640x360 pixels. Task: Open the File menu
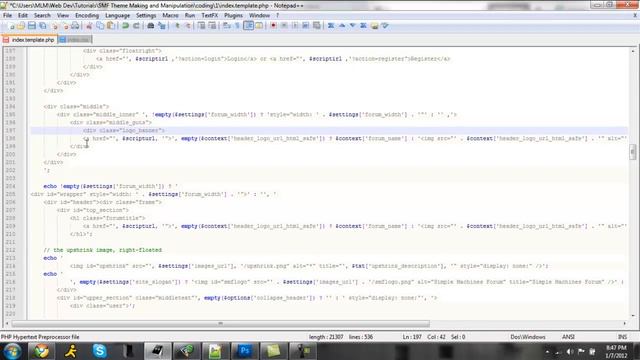click(x=7, y=16)
